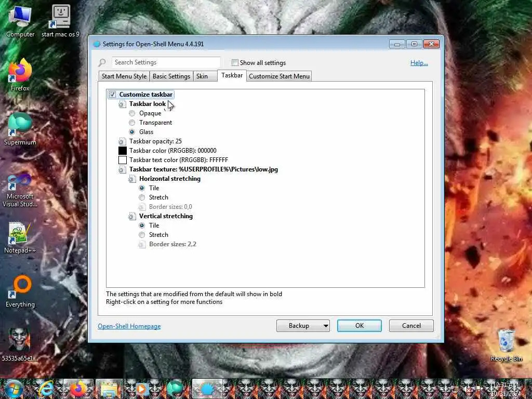Click the white Taskbar text color swatch

pos(123,160)
